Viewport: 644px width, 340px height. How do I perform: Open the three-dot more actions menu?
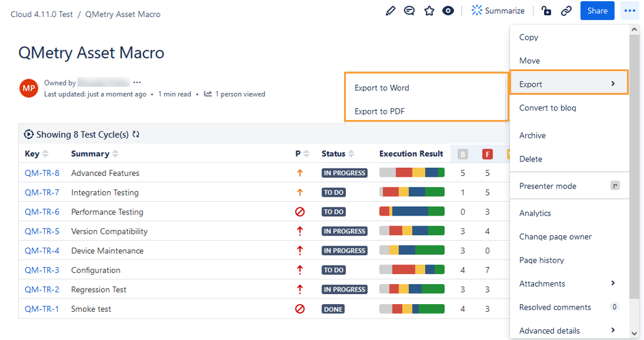630,11
